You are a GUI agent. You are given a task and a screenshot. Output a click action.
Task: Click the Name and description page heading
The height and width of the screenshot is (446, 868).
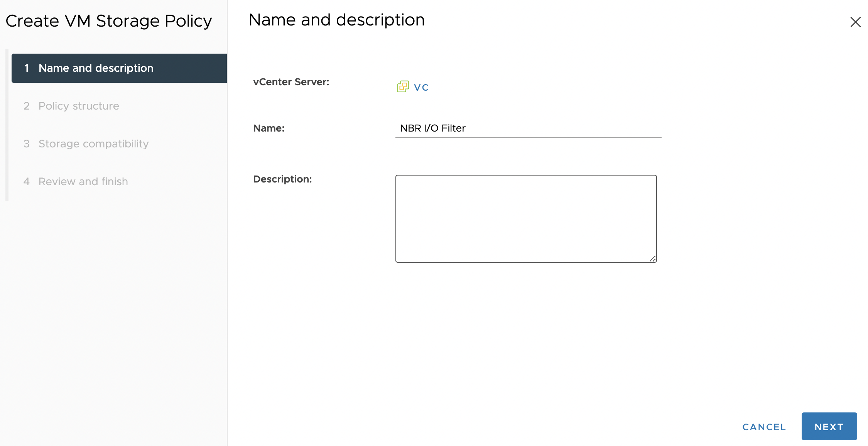[x=336, y=20]
